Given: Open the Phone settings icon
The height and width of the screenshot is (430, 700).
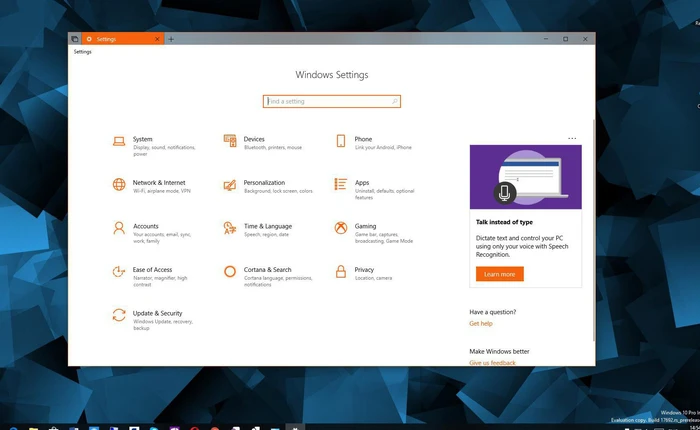Looking at the screenshot, I should tap(341, 141).
